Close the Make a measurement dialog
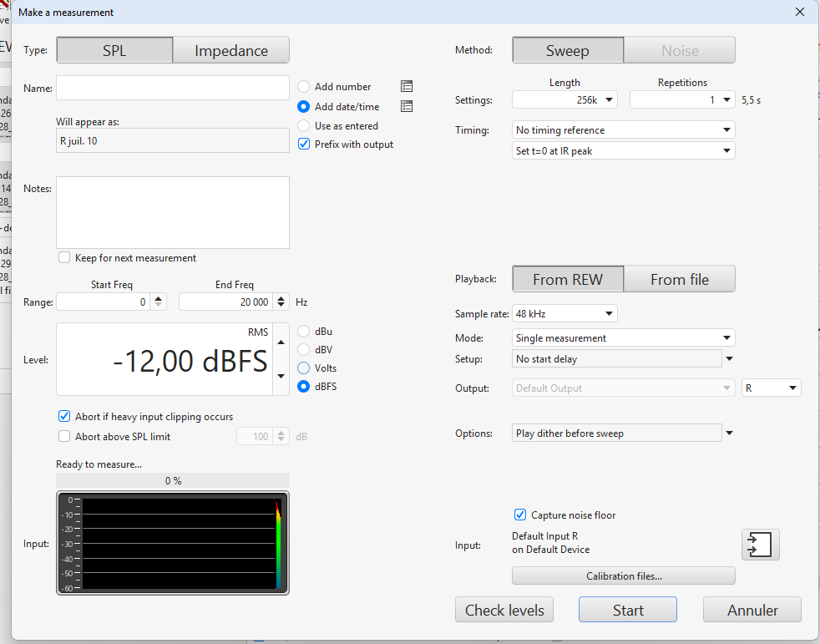 click(x=800, y=12)
